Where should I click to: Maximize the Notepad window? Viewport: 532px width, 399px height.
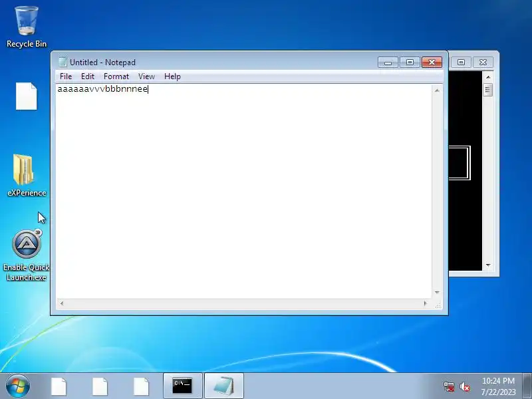tap(410, 62)
